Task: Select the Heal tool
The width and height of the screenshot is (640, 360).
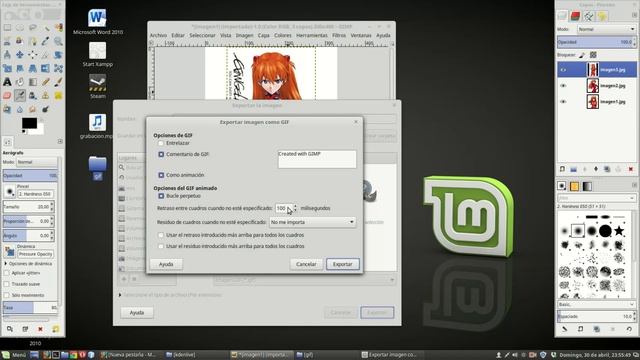Action: tap(58, 96)
